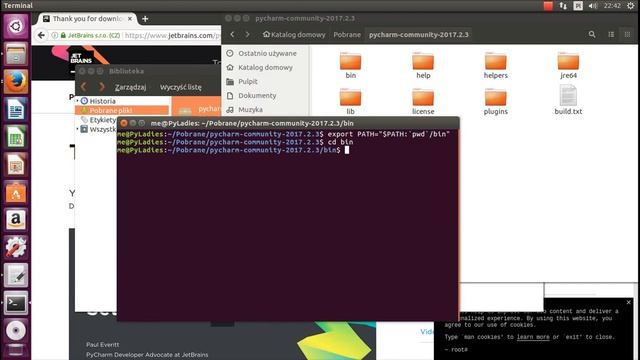Go forward in Biblioteka window
The image size is (640, 360).
point(102,87)
